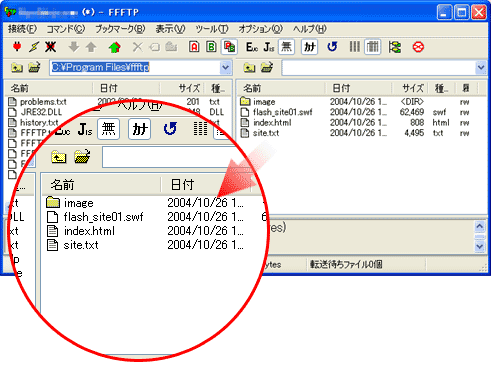Screen dimensions: 491x371
Task: Click the Connect plug icon
Action: pyautogui.click(x=17, y=47)
